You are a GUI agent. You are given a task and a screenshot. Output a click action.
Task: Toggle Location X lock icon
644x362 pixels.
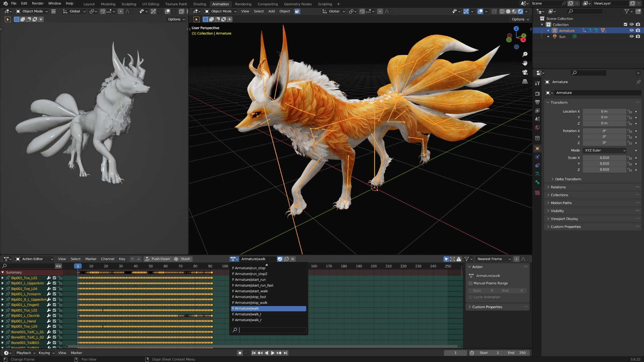coord(630,112)
